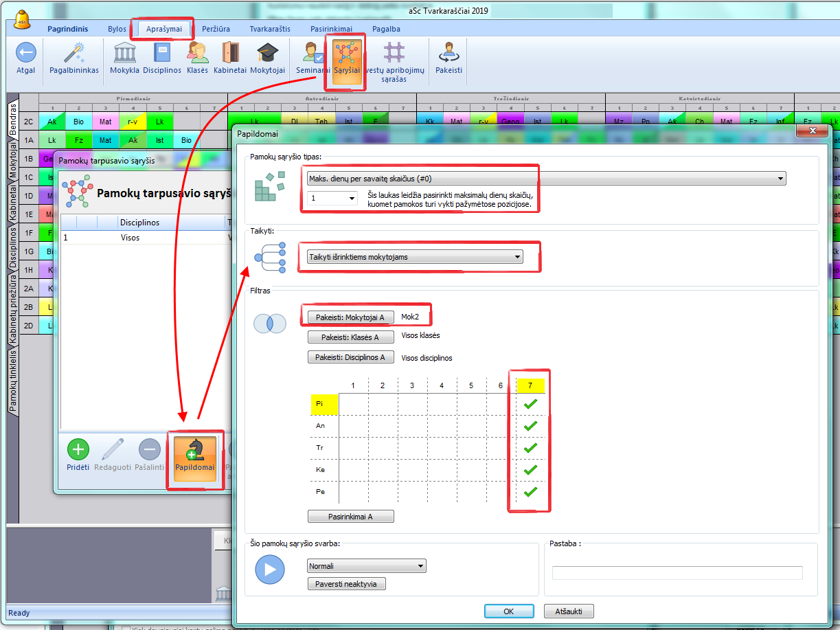Image resolution: width=840 pixels, height=630 pixels.
Task: Click the green Pridėti plus icon
Action: (x=78, y=450)
